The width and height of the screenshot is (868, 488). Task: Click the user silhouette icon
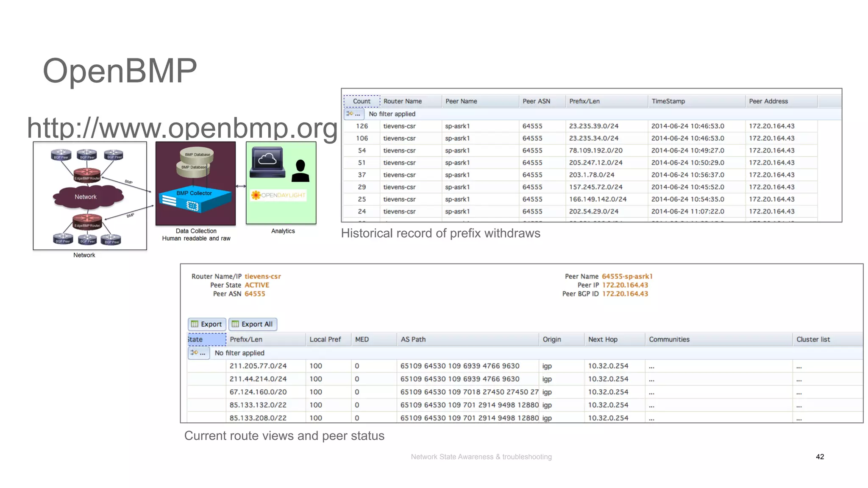point(300,171)
